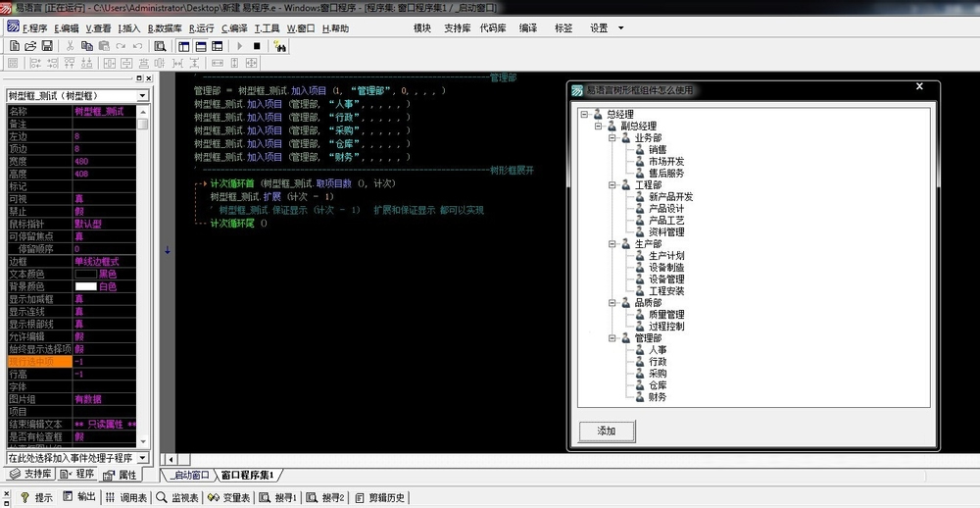Open the event handler subroutine dropdown

coord(142,458)
